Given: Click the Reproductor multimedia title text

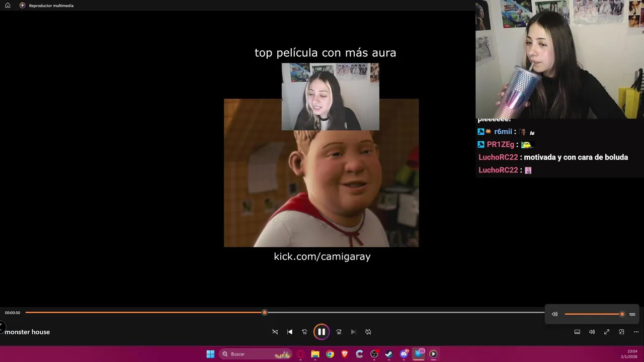Looking at the screenshot, I should coord(51,6).
